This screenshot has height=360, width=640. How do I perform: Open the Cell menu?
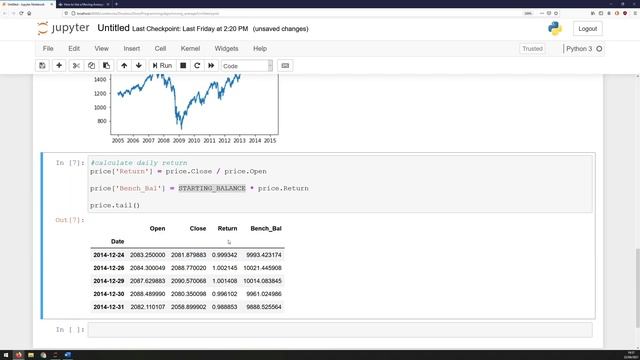click(160, 49)
